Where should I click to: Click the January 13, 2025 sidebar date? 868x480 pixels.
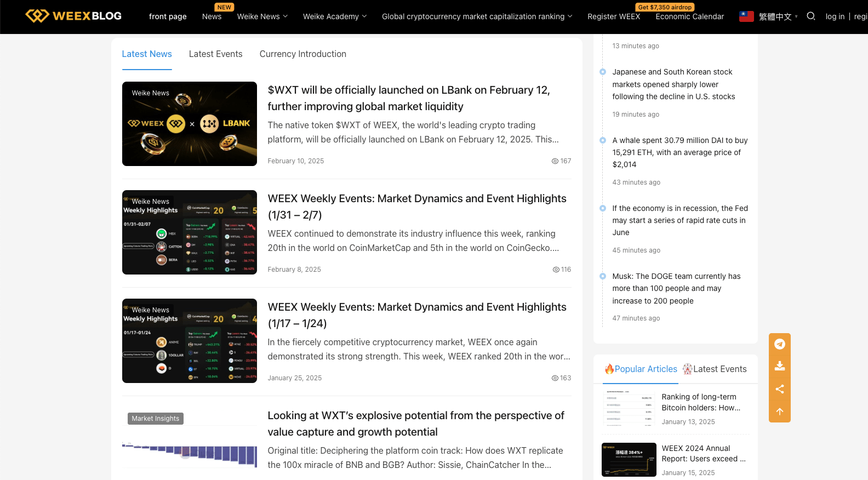pyautogui.click(x=688, y=422)
